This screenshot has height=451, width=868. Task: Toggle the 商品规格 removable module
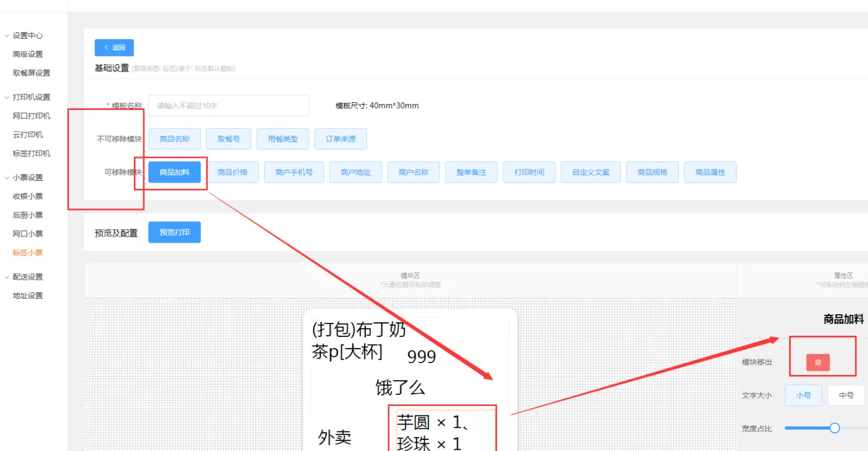coord(652,173)
